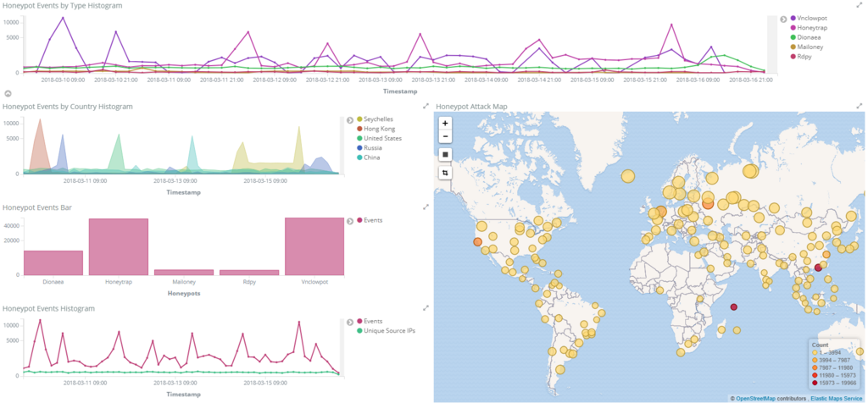Toggle Russia in the country legend
868x403 pixels.
(x=370, y=148)
